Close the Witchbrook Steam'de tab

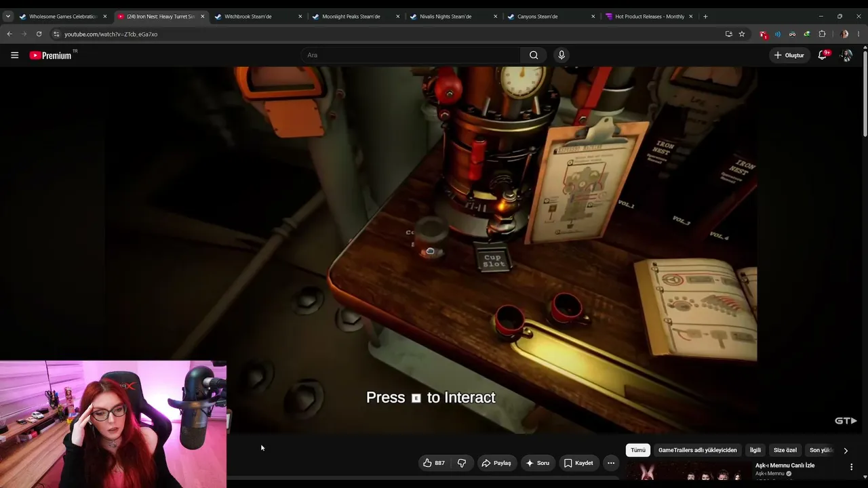(x=300, y=16)
